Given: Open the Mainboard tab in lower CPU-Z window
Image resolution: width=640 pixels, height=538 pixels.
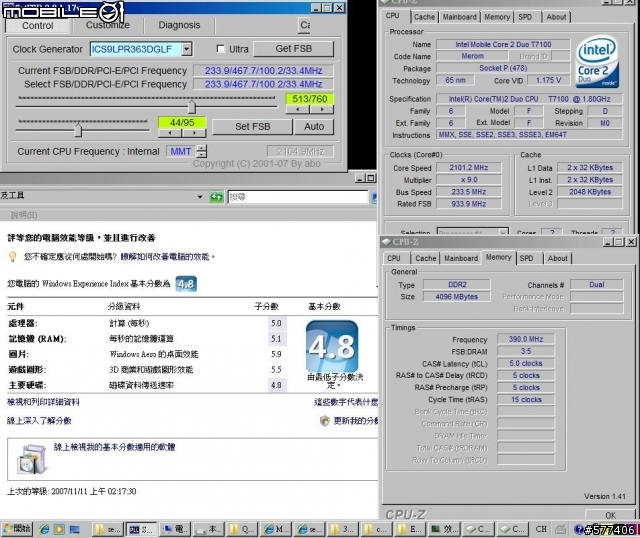Looking at the screenshot, I should point(461,258).
